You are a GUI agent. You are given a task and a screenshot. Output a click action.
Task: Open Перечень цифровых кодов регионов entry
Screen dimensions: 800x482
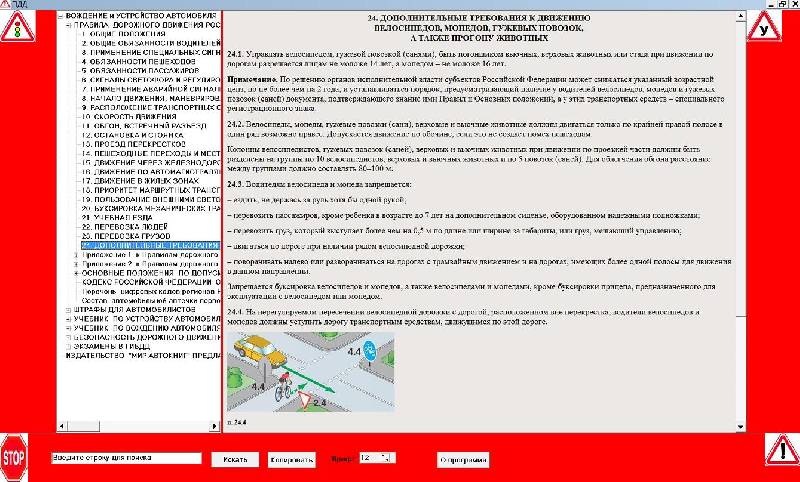click(151, 291)
